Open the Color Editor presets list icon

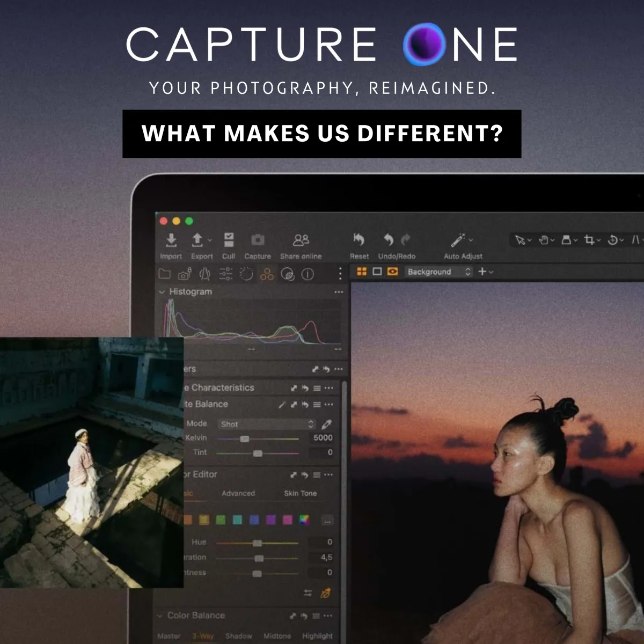tap(317, 475)
